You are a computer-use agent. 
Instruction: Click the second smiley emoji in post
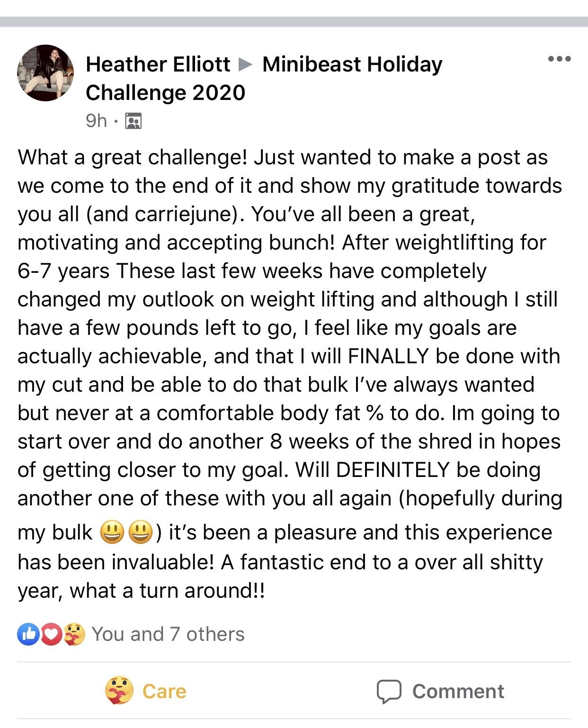(141, 532)
